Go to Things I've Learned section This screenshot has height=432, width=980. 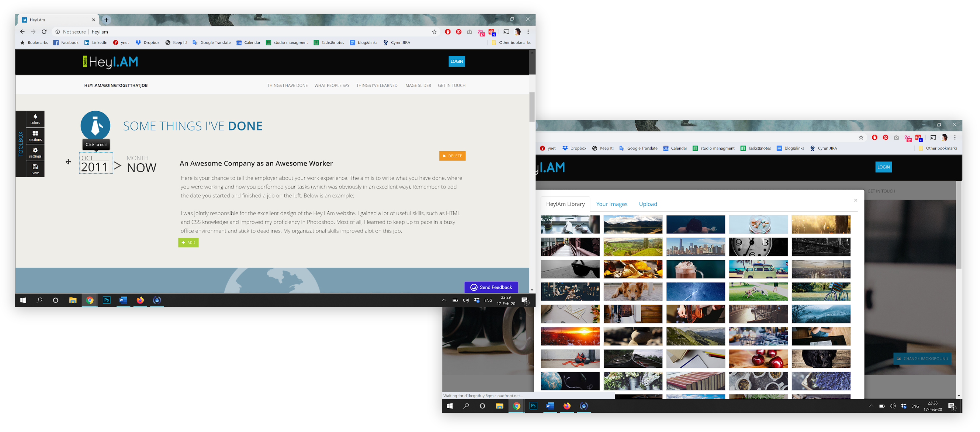tap(377, 85)
